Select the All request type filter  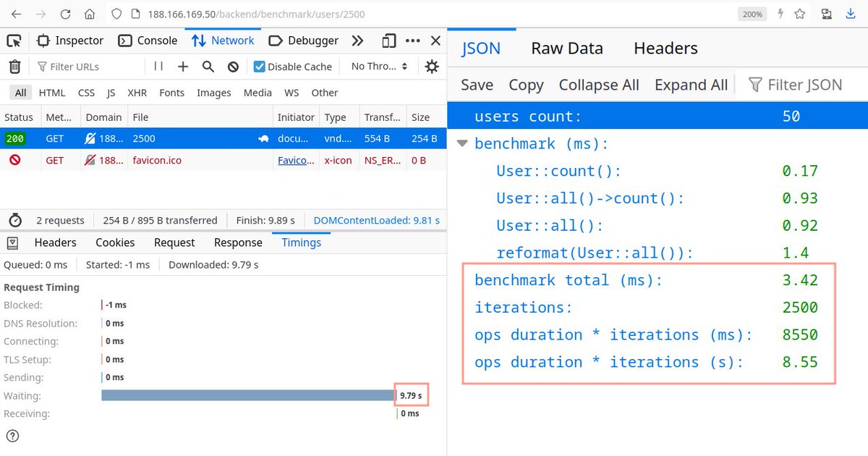(x=20, y=93)
